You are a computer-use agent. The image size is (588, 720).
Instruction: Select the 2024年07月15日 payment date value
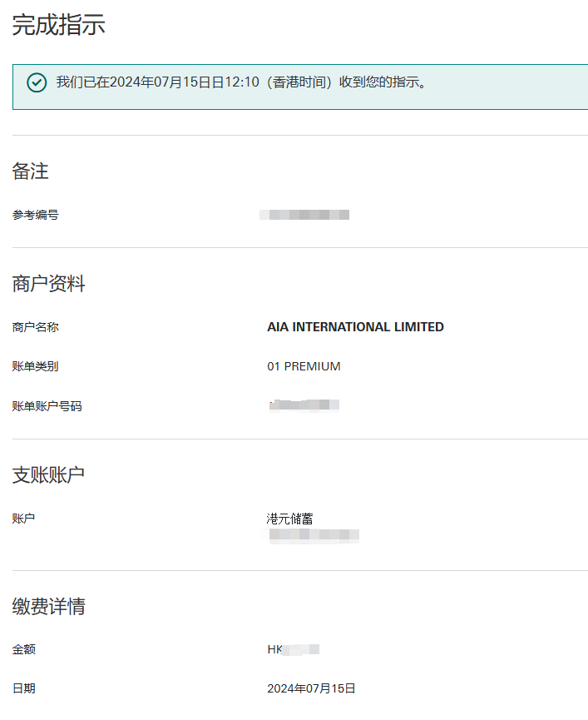[x=311, y=688]
